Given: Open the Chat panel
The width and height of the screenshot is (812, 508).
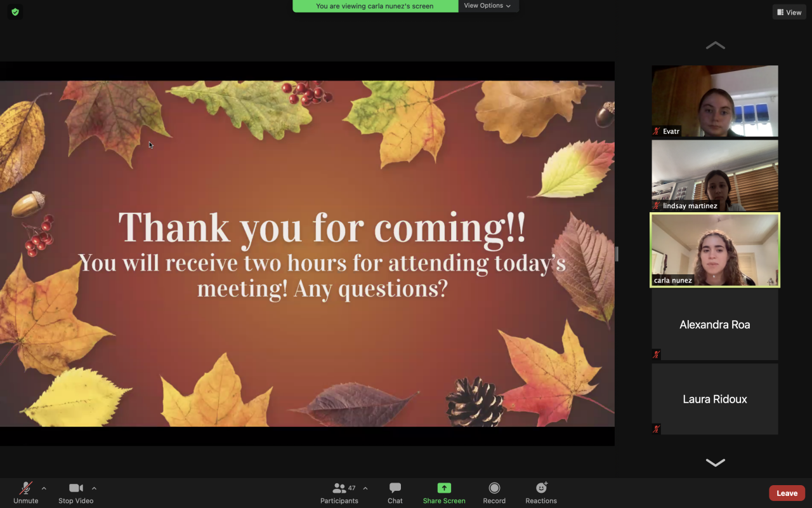Looking at the screenshot, I should tap(395, 493).
